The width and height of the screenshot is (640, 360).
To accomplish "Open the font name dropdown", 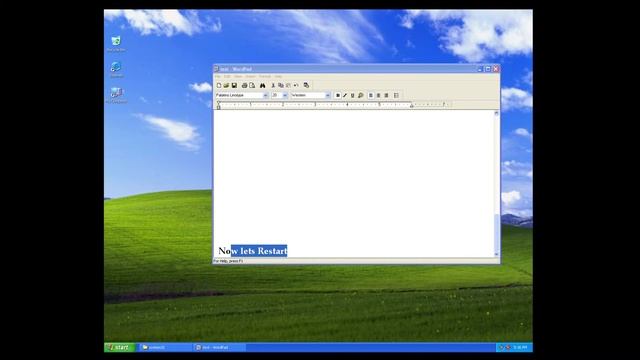I will (x=265, y=95).
